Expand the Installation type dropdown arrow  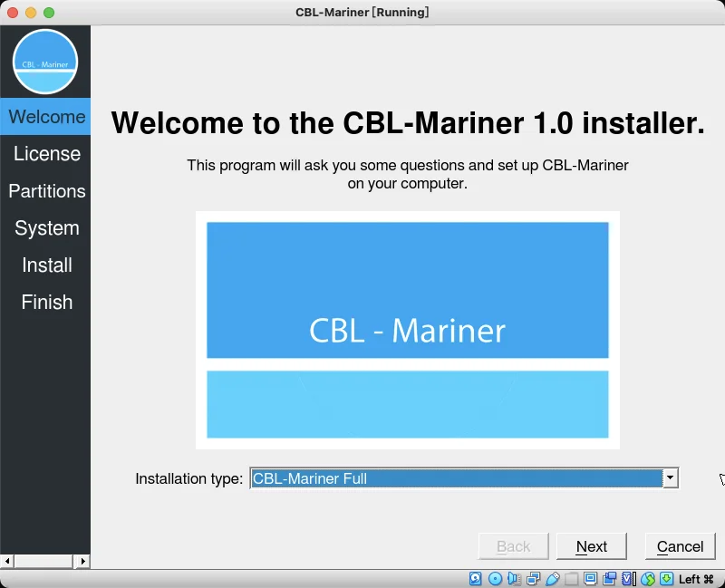pos(670,478)
